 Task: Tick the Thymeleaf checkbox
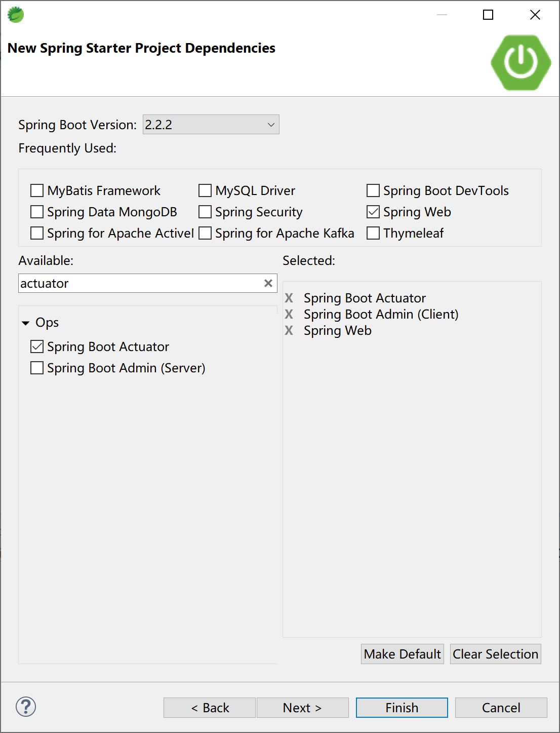[x=373, y=233]
